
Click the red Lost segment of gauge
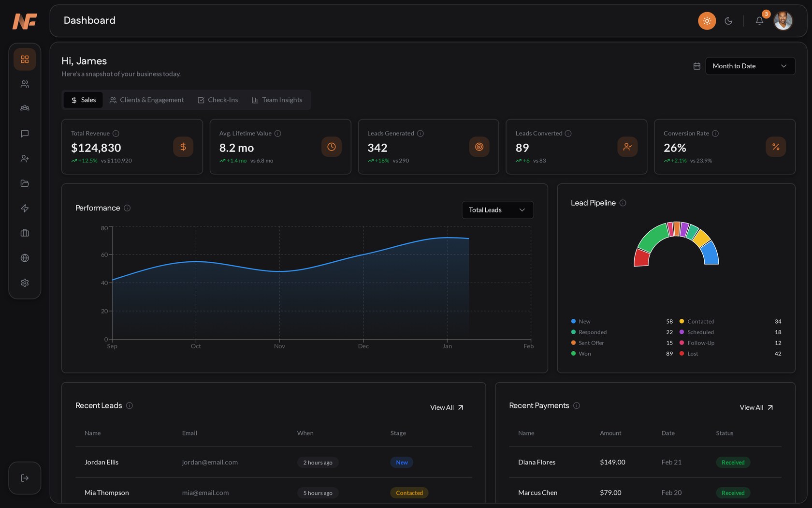(642, 258)
